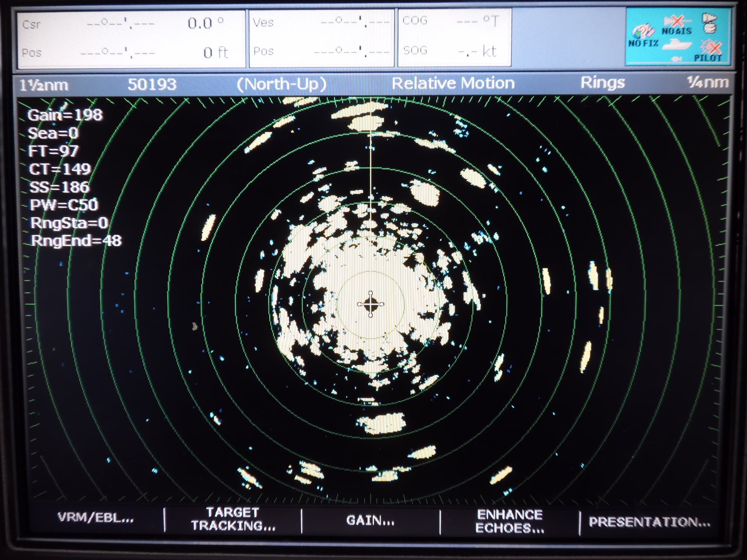Tap the FT=97 readout

coord(53,151)
